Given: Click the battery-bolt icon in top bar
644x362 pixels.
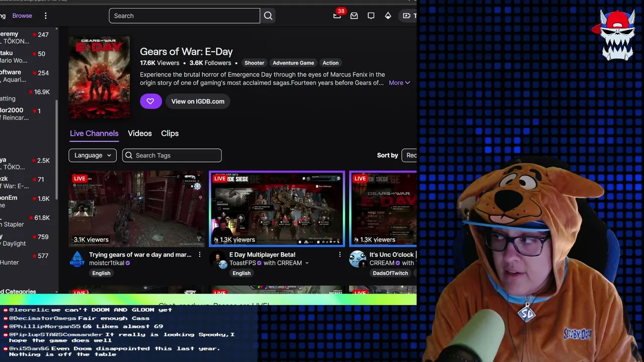Looking at the screenshot, I should pos(407,16).
